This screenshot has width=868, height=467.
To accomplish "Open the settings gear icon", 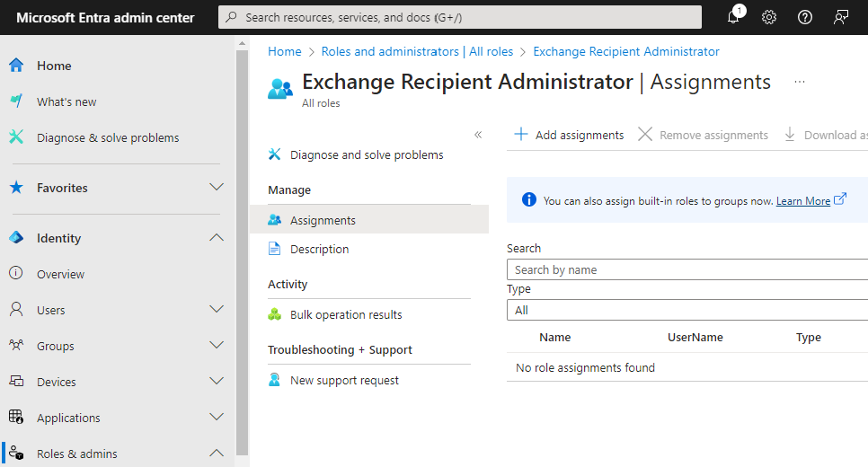I will pos(769,17).
